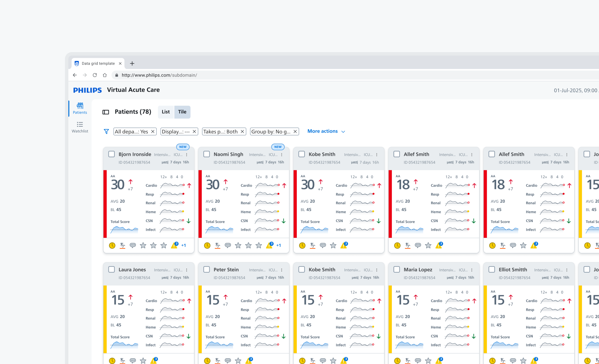Image resolution: width=599 pixels, height=364 pixels.
Task: Switch to List view tab
Action: click(x=165, y=112)
